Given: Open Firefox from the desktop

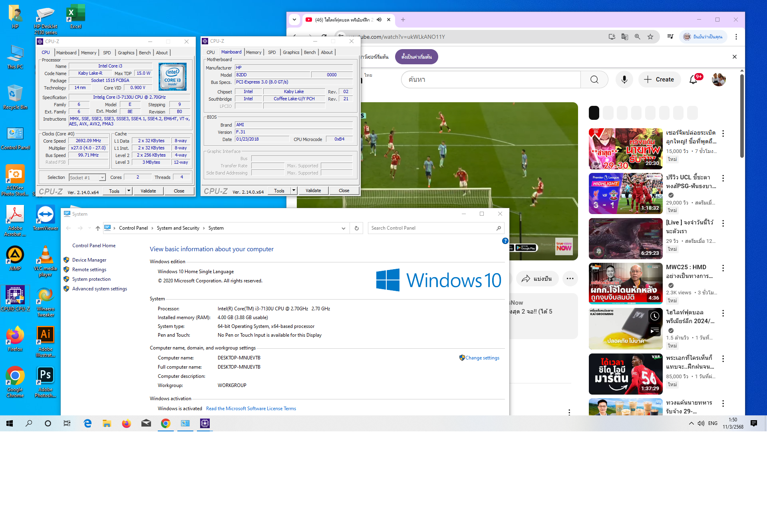Looking at the screenshot, I should (15, 339).
